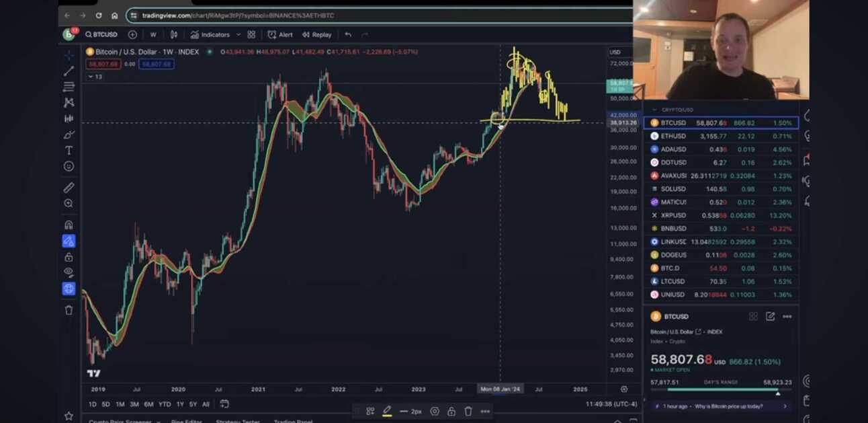Create a new Alert
The height and width of the screenshot is (423, 868).
(x=280, y=34)
